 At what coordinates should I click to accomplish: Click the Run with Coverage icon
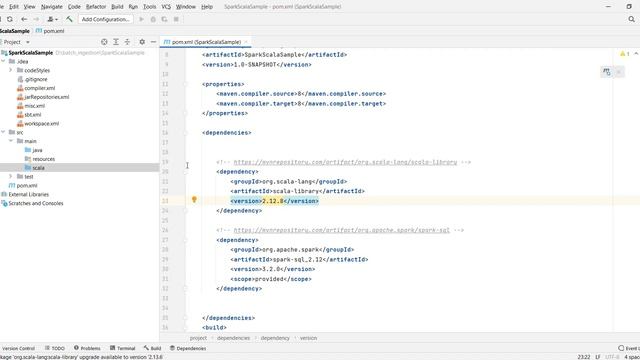coord(164,19)
